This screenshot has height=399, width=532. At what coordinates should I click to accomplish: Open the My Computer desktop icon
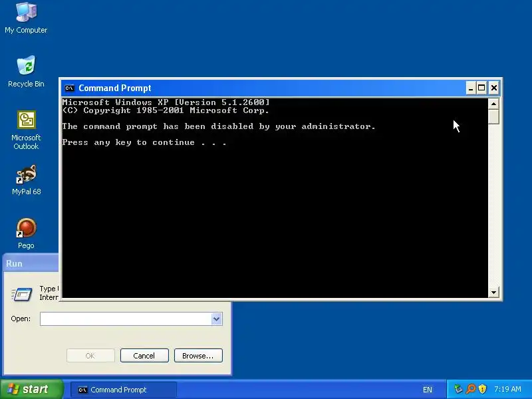(x=26, y=18)
